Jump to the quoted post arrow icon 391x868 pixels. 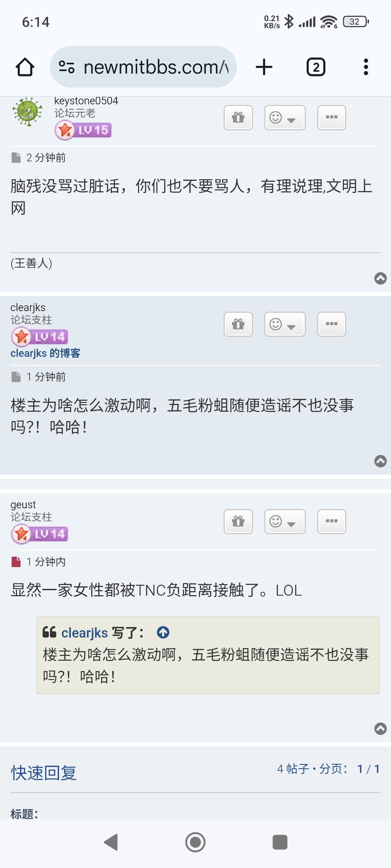163,632
